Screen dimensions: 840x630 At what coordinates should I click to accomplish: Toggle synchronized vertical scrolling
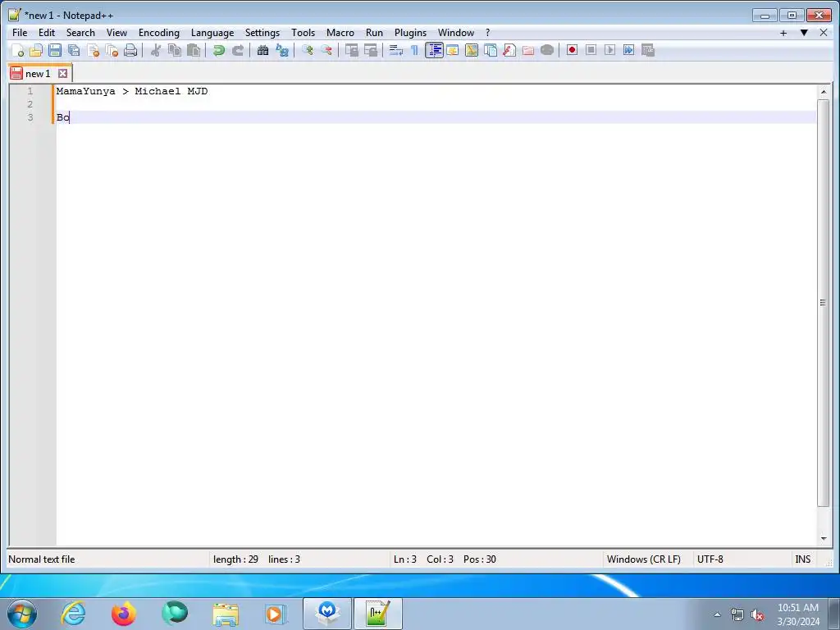(x=351, y=50)
